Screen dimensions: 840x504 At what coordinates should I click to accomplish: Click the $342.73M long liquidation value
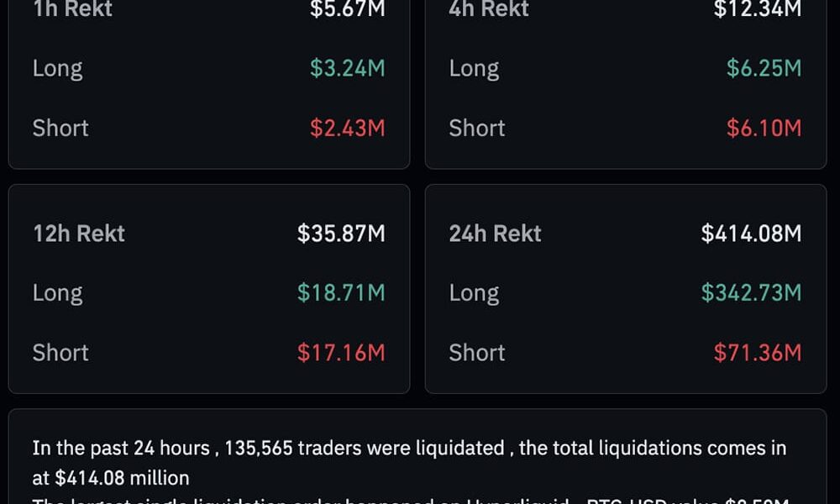pos(751,292)
